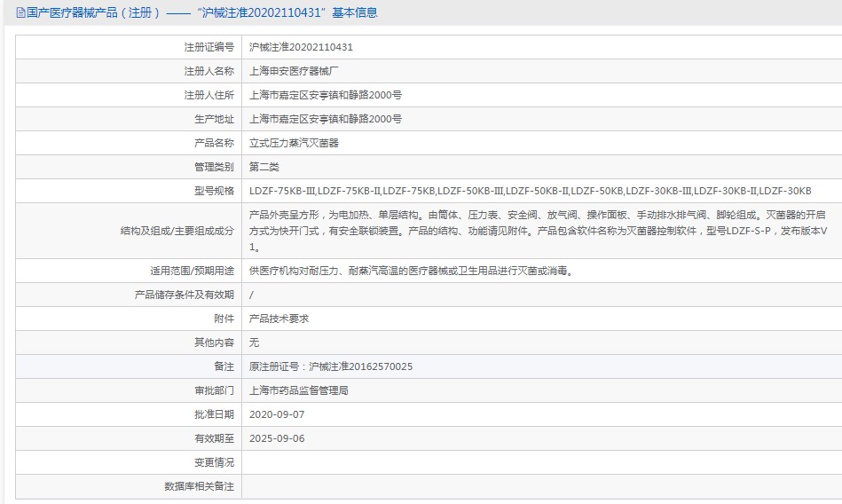Viewport: 842px width, 504px height.
Task: Select address value in the 生产地址 row
Action: [326, 119]
